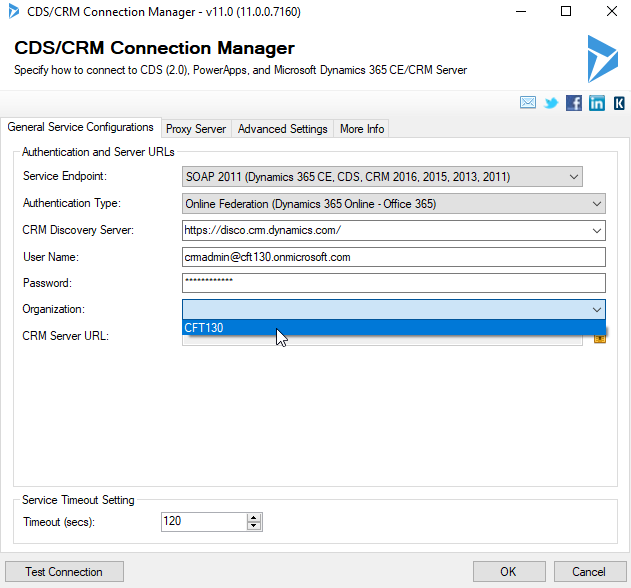Image resolution: width=631 pixels, height=588 pixels.
Task: Maximize the Connection Manager window
Action: point(566,11)
